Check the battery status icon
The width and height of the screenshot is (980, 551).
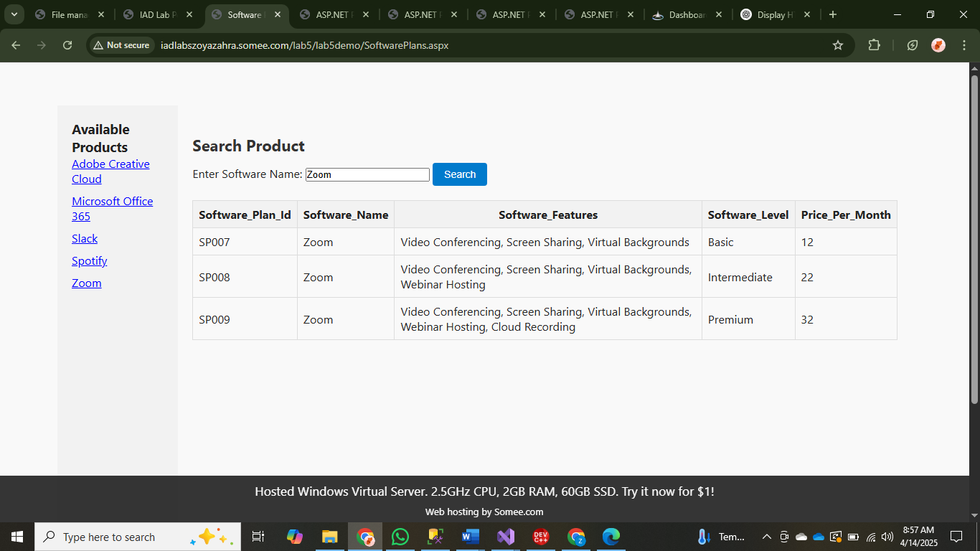[x=854, y=537]
